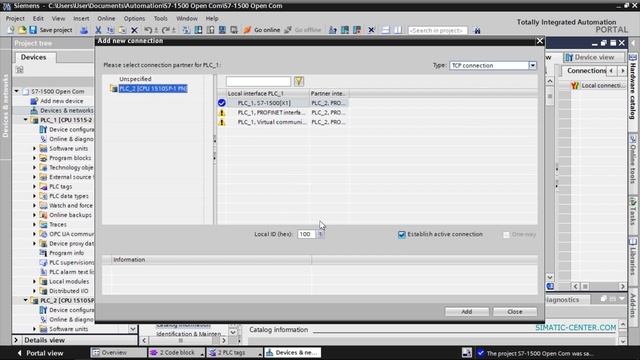Select PLC_2 as connection partner
This screenshot has width=640, height=360.
point(153,89)
